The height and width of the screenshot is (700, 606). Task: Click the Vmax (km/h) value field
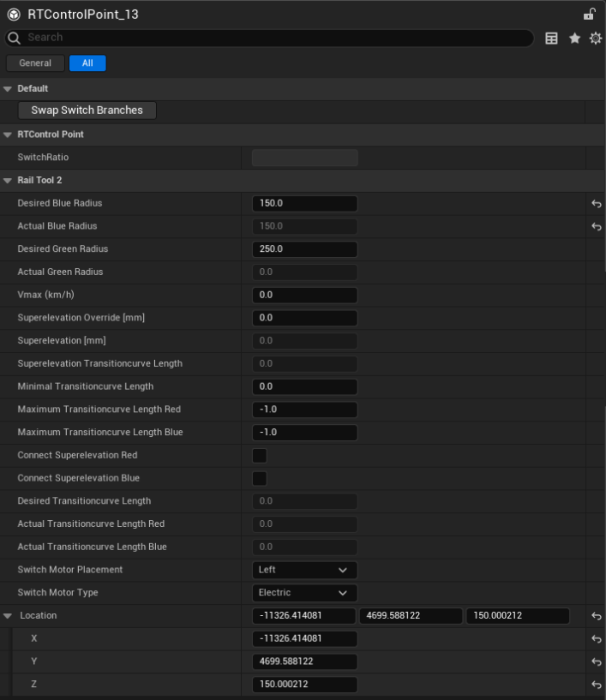coord(304,295)
